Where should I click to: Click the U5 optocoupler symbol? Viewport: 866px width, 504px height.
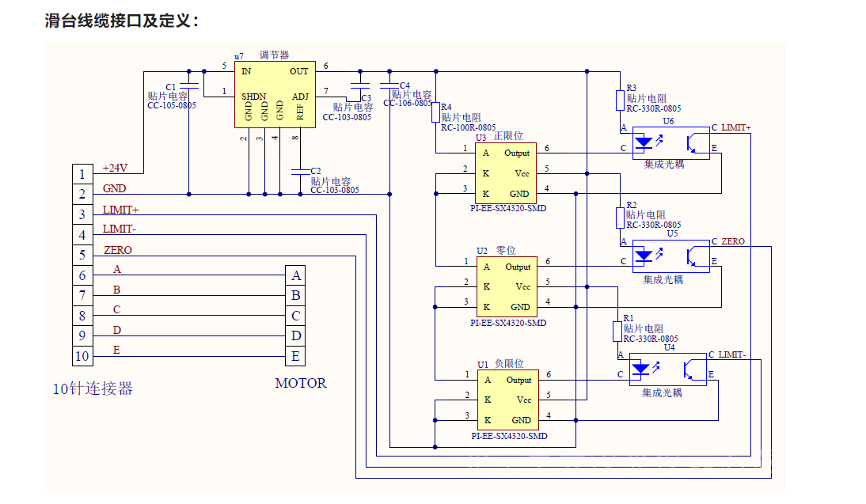pos(670,256)
